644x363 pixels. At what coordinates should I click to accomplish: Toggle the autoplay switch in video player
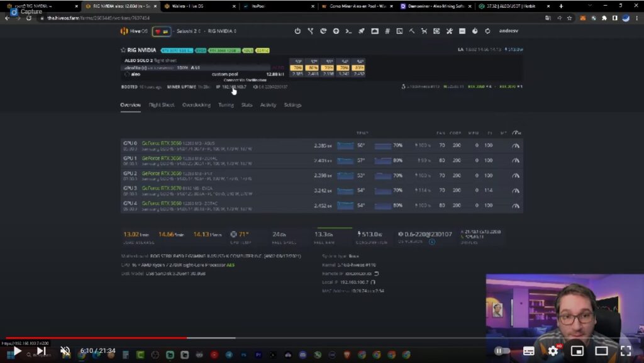(x=502, y=350)
